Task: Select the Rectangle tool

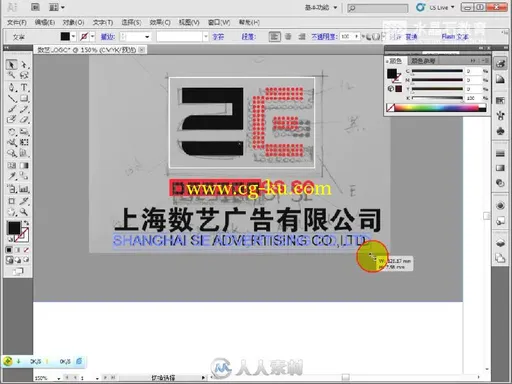Action: point(24,98)
